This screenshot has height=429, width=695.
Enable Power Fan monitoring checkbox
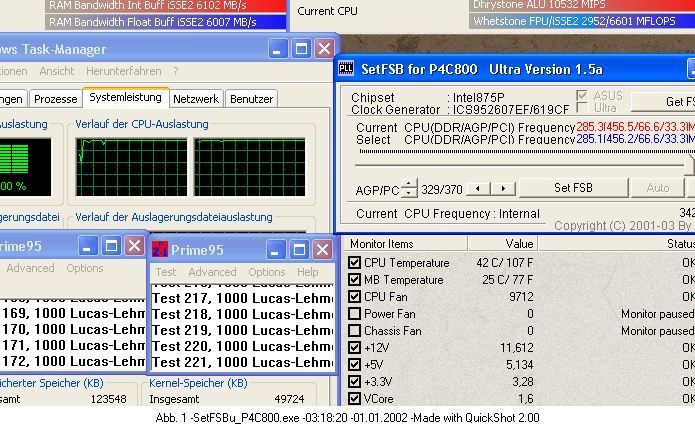tap(354, 314)
